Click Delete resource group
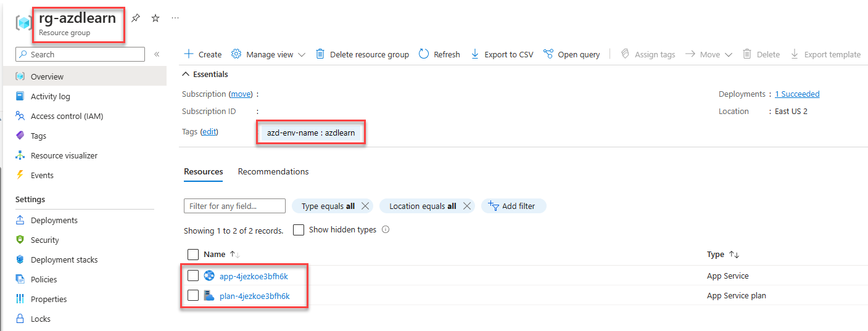This screenshot has width=868, height=331. point(362,54)
